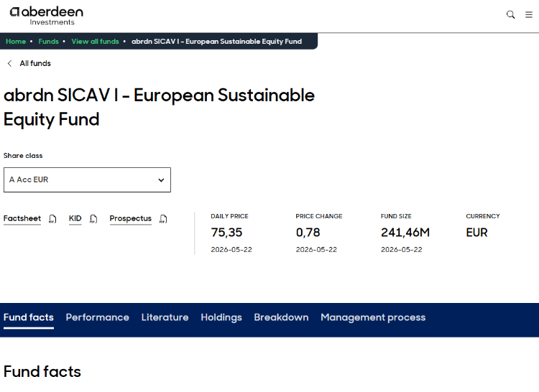
Task: Switch to the Fund facts tab
Action: [x=29, y=317]
